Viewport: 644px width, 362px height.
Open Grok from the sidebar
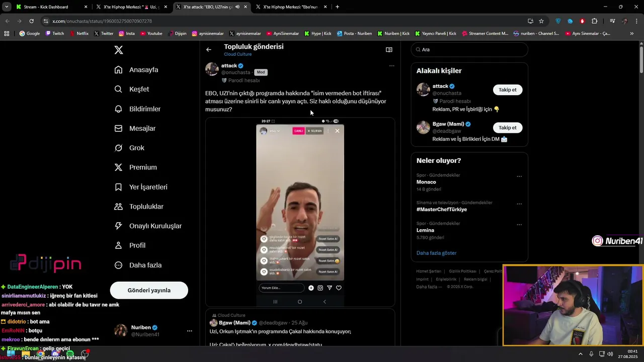pyautogui.click(x=129, y=148)
